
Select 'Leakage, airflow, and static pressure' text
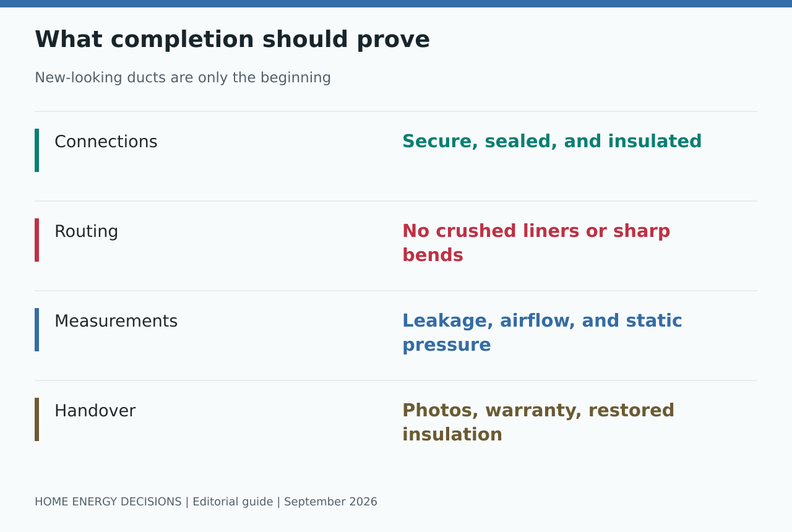[x=542, y=333]
